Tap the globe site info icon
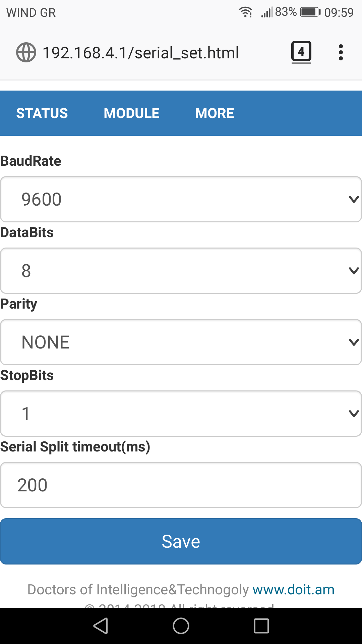Screen dimensions: 362x644 pos(26,53)
